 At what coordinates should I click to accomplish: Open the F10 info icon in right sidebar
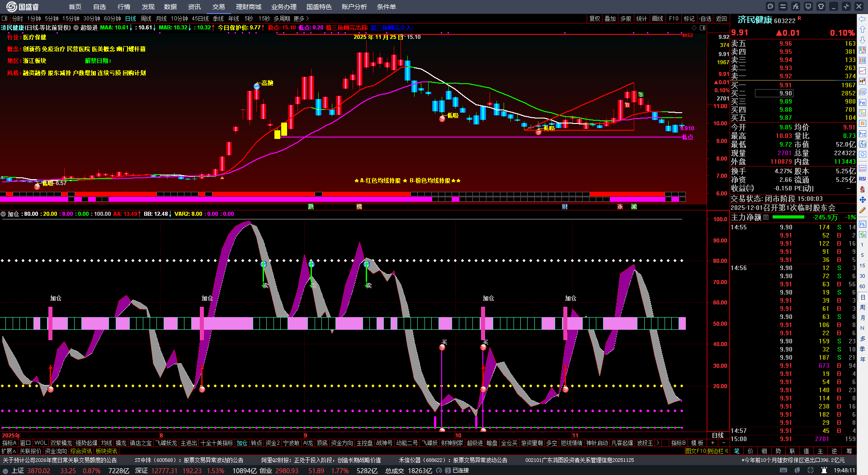tap(863, 103)
